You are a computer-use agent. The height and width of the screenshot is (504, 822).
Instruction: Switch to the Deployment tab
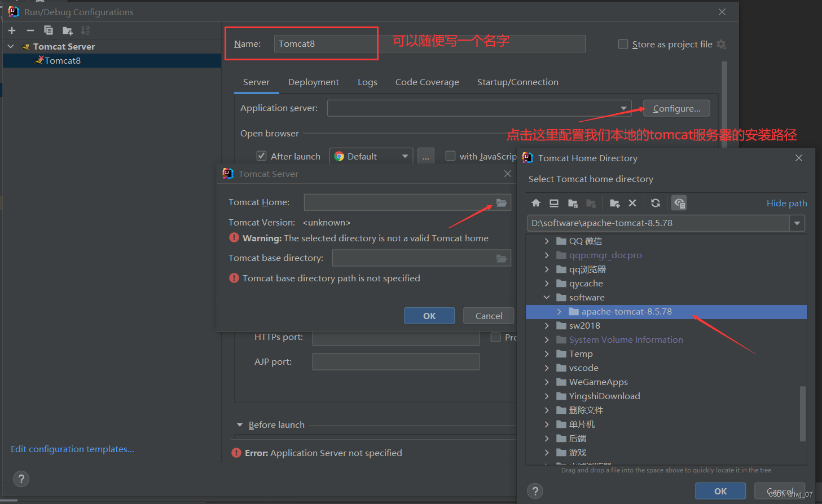(314, 82)
